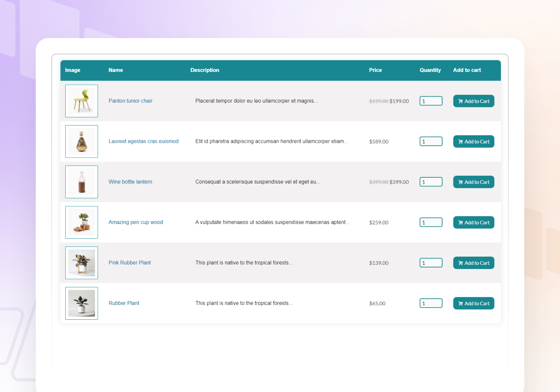
Task: Click the Pink Rubber Plant thumbnail
Action: tap(82, 263)
